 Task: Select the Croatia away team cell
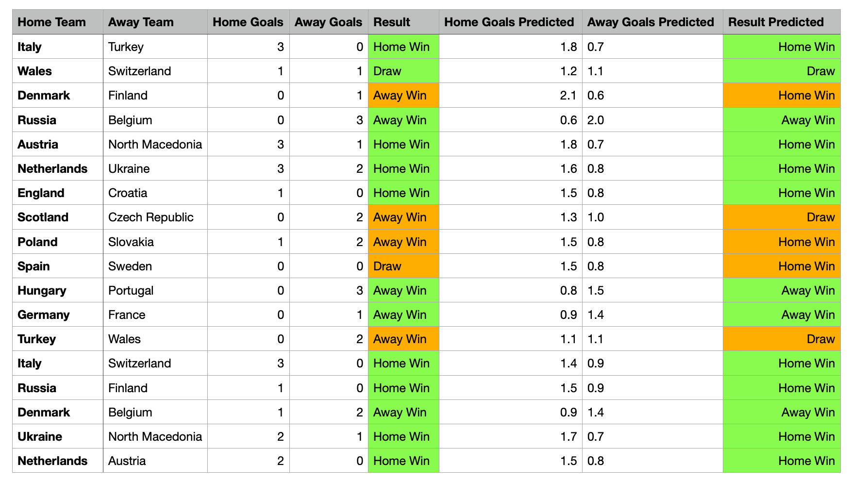[128, 193]
